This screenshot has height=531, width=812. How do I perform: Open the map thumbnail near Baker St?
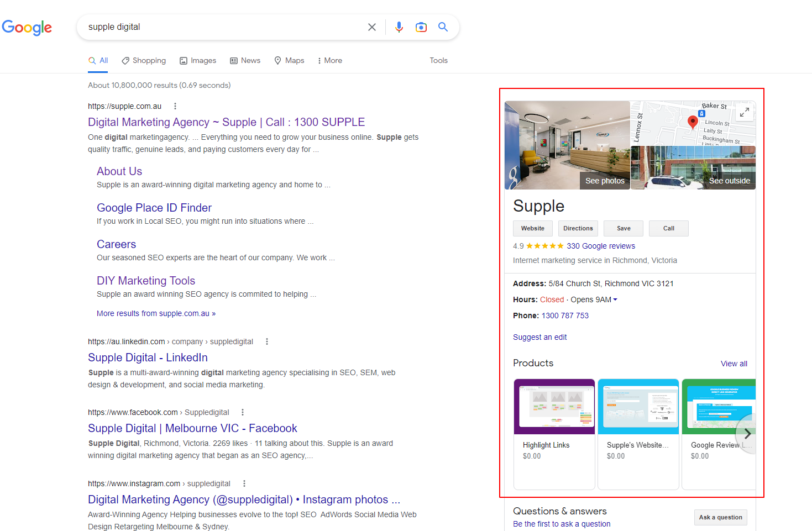point(693,123)
